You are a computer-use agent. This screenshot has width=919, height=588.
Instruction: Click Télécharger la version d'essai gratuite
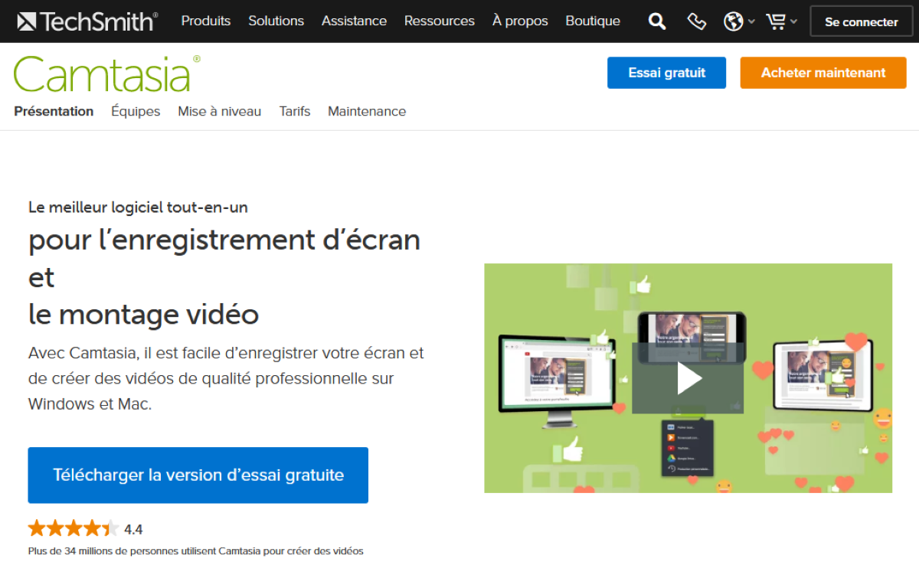tap(198, 475)
